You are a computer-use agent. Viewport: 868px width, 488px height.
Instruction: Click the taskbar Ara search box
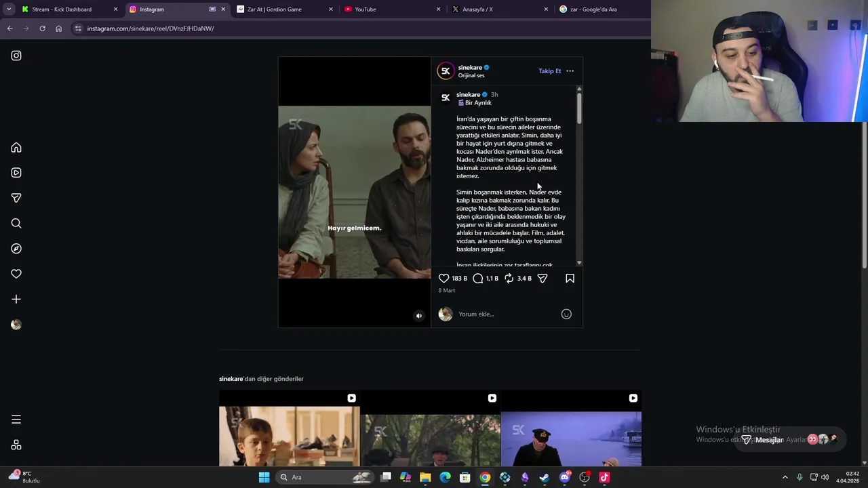pyautogui.click(x=326, y=477)
